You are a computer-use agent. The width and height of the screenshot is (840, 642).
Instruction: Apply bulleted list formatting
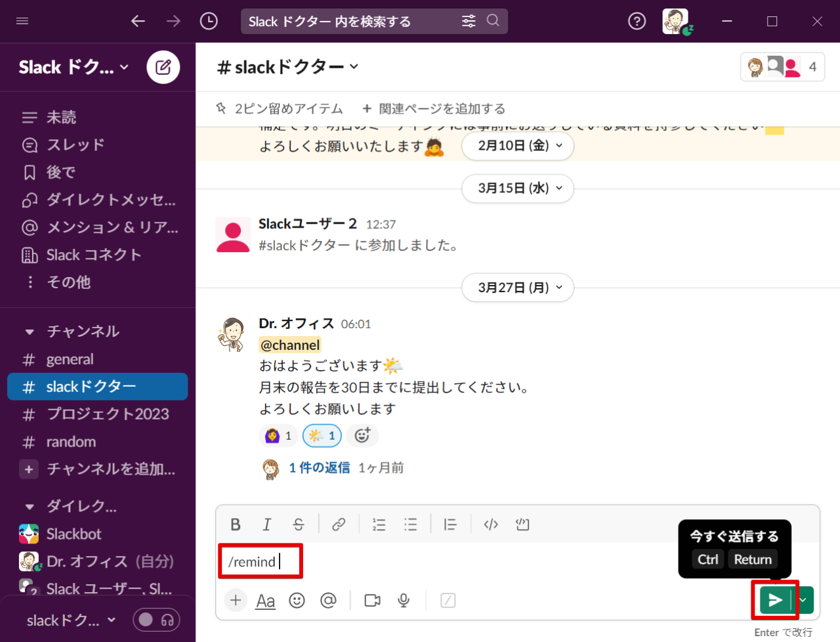click(x=410, y=524)
